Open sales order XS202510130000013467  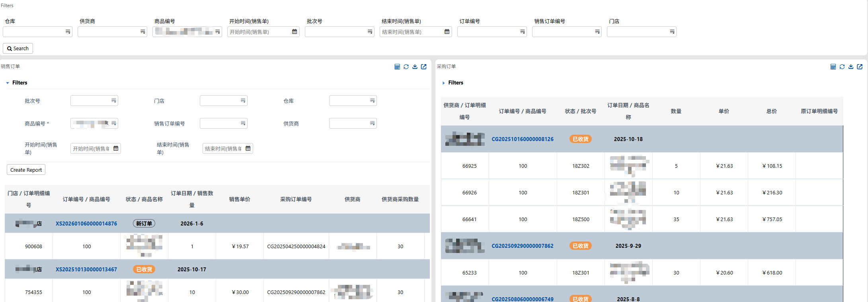click(x=86, y=269)
